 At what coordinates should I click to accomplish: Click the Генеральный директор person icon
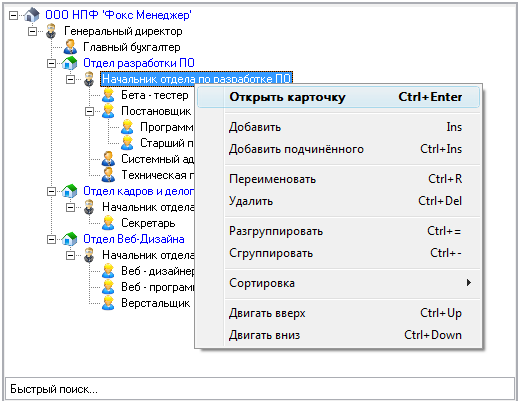[x=51, y=31]
